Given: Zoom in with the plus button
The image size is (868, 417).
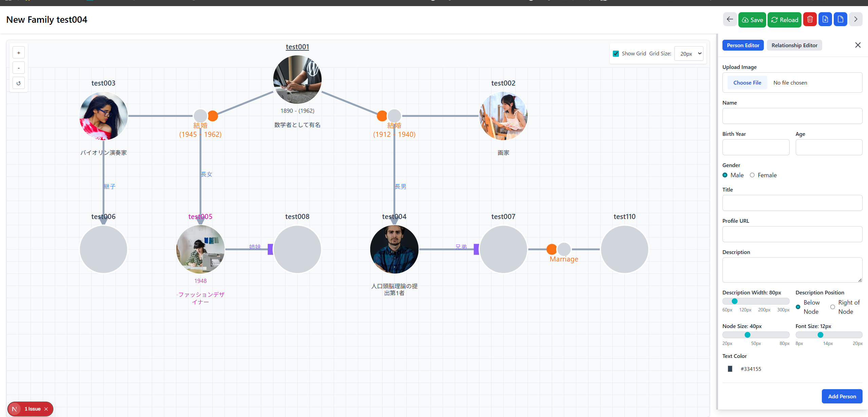Looking at the screenshot, I should pos(19,53).
